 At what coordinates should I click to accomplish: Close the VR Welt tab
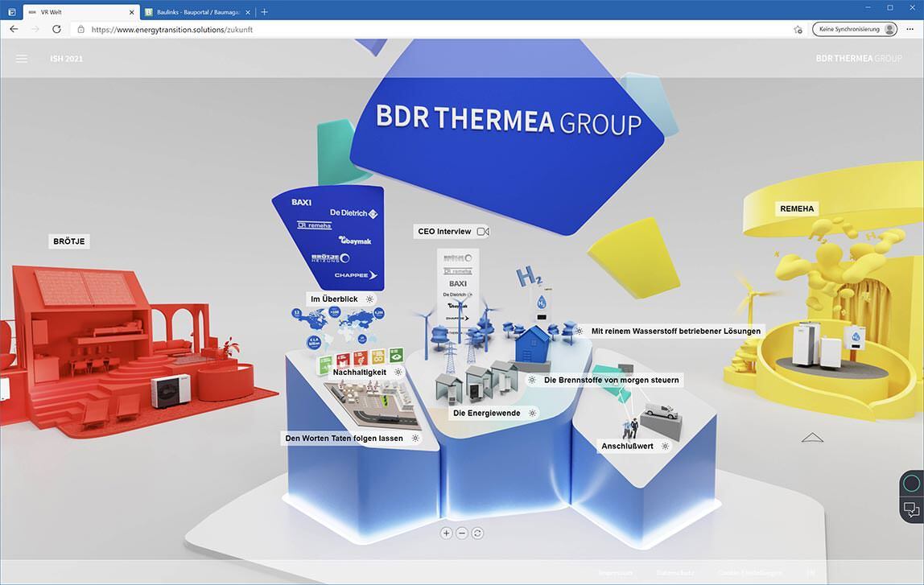[131, 12]
